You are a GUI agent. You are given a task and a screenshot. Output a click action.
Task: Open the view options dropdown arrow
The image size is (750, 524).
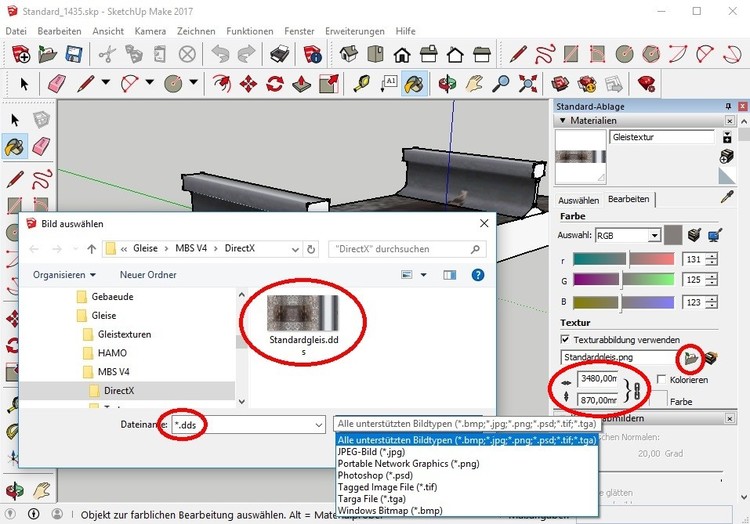423,275
